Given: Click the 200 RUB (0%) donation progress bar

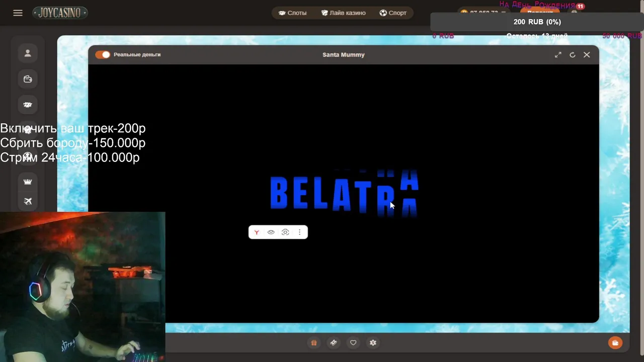Looking at the screenshot, I should click(x=537, y=22).
